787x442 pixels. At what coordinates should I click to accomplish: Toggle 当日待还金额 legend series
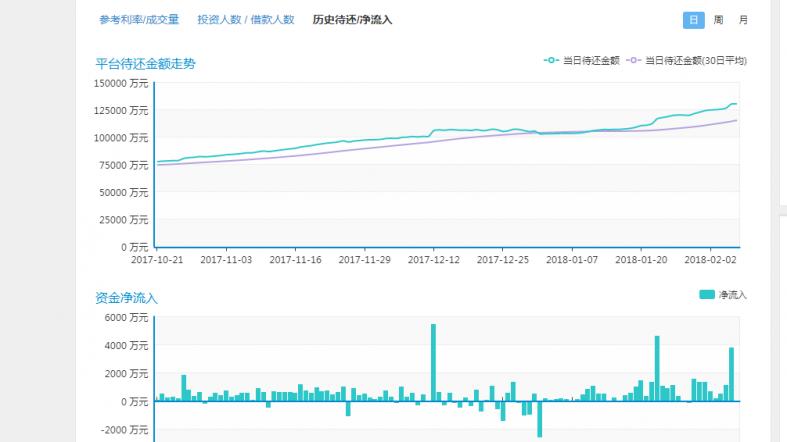pos(582,60)
